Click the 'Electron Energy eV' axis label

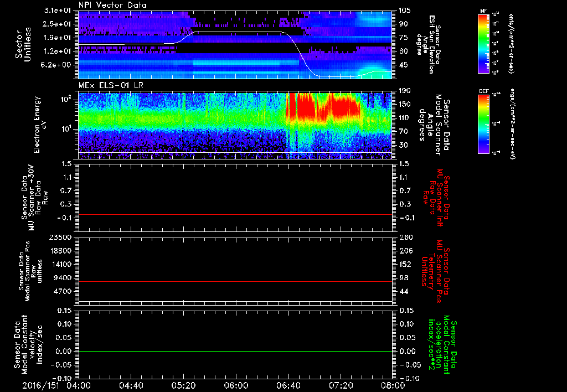click(40, 125)
